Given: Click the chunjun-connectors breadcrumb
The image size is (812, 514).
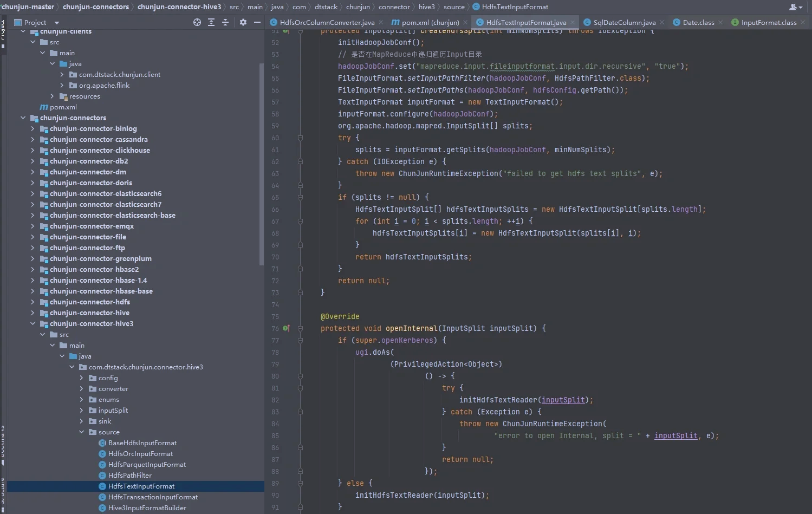Looking at the screenshot, I should tap(96, 7).
